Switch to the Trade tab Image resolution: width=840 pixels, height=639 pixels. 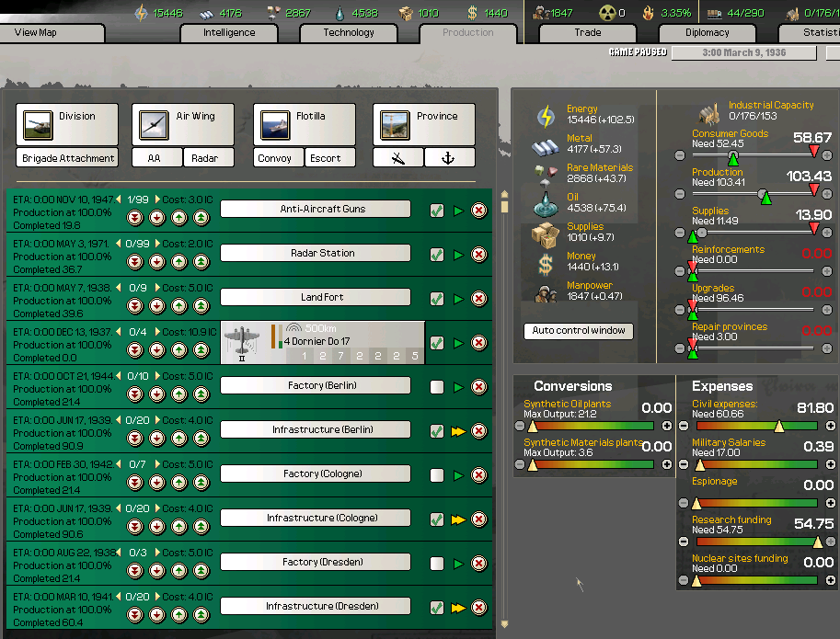[x=587, y=32]
